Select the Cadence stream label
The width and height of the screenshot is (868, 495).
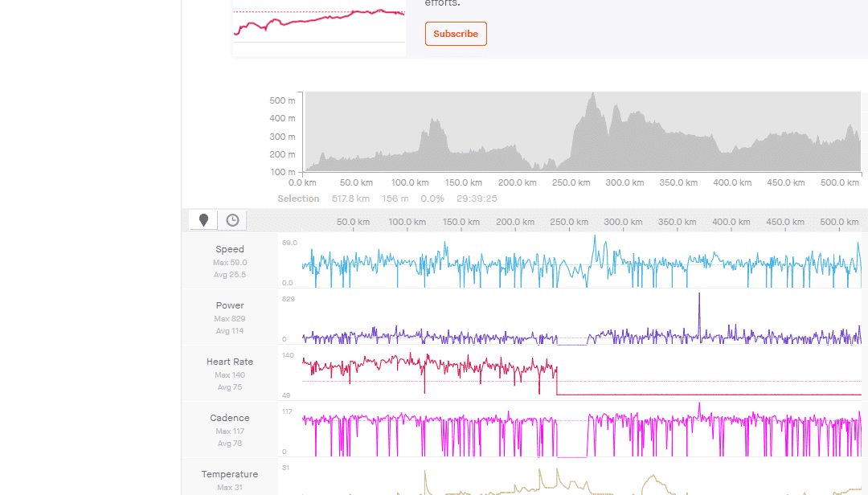point(229,418)
